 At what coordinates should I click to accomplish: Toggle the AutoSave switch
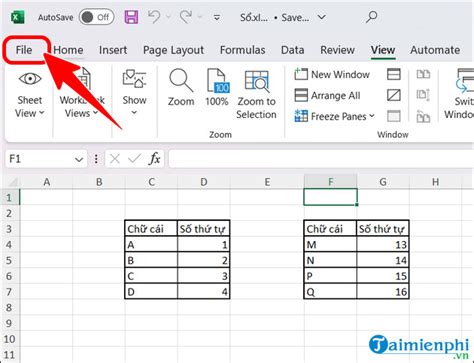[x=97, y=17]
